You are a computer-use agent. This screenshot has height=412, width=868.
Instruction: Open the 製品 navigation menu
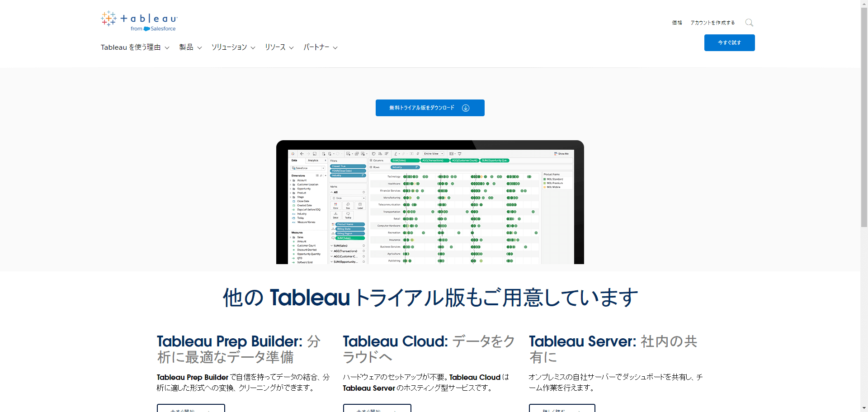click(190, 47)
